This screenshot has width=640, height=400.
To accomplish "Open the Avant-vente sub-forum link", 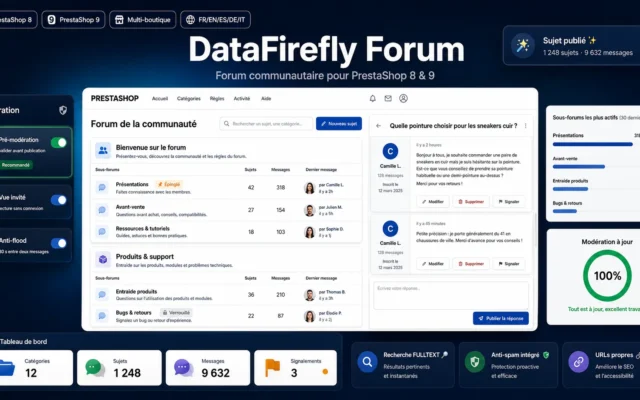I will coord(130,207).
